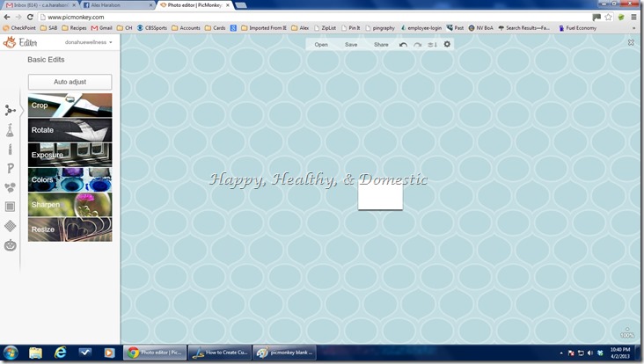Reload the page with refresh icon
The image size is (644, 364).
(x=30, y=17)
